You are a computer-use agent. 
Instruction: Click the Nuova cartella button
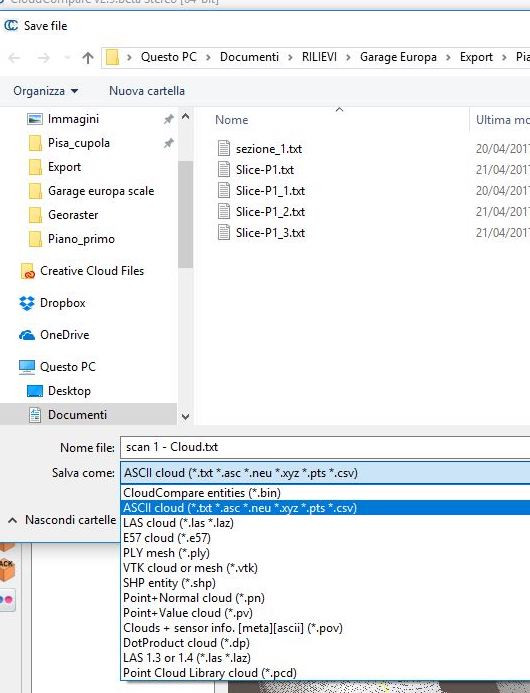[147, 91]
